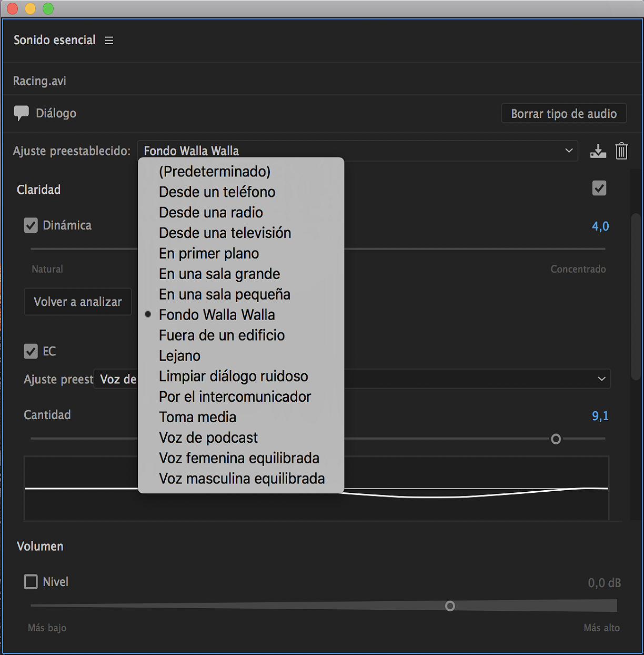Viewport: 644px width, 655px height.
Task: Pick Fuera de un edificio preset
Action: click(x=241, y=335)
